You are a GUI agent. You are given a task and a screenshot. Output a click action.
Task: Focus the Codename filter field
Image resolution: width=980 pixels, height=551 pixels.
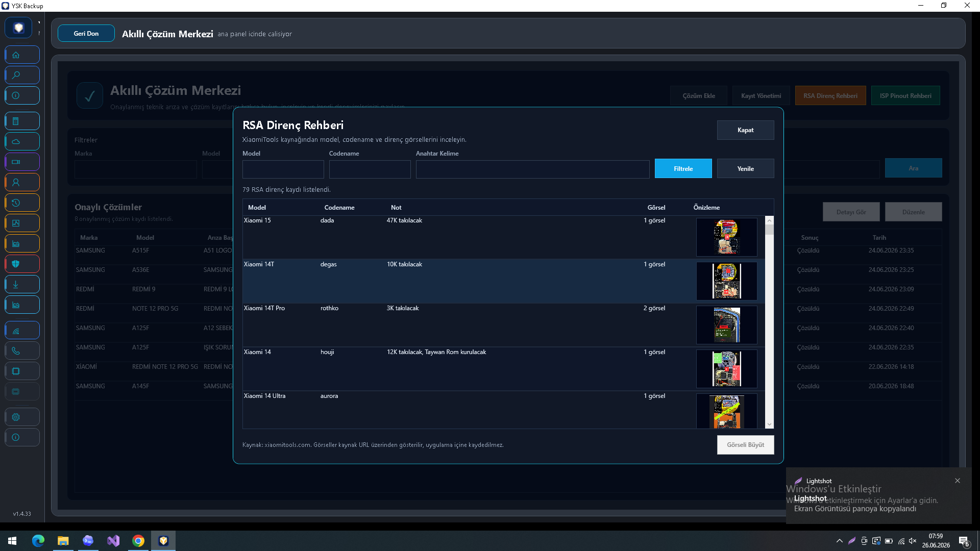coord(370,169)
